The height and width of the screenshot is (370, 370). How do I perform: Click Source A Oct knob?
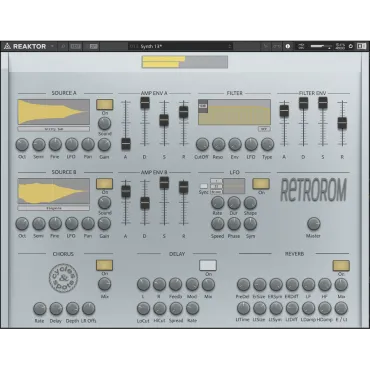pyautogui.click(x=22, y=145)
